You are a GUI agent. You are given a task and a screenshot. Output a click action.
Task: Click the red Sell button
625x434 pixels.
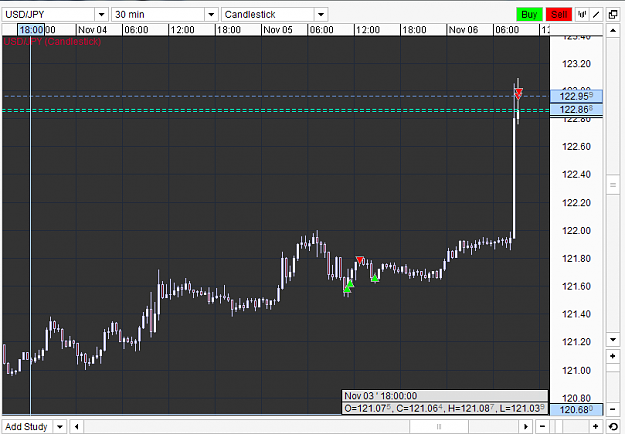559,15
